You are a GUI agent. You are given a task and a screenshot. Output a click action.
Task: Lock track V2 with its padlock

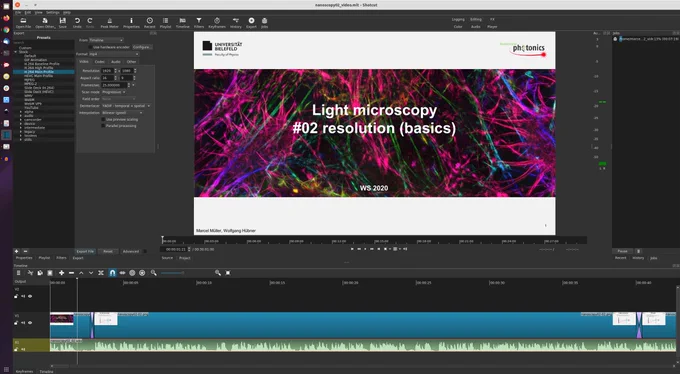(x=16, y=296)
